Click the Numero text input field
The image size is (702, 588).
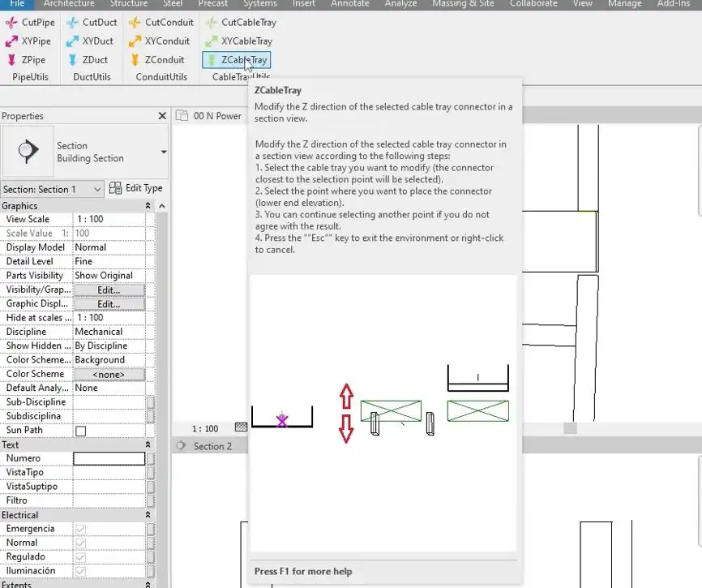[109, 458]
